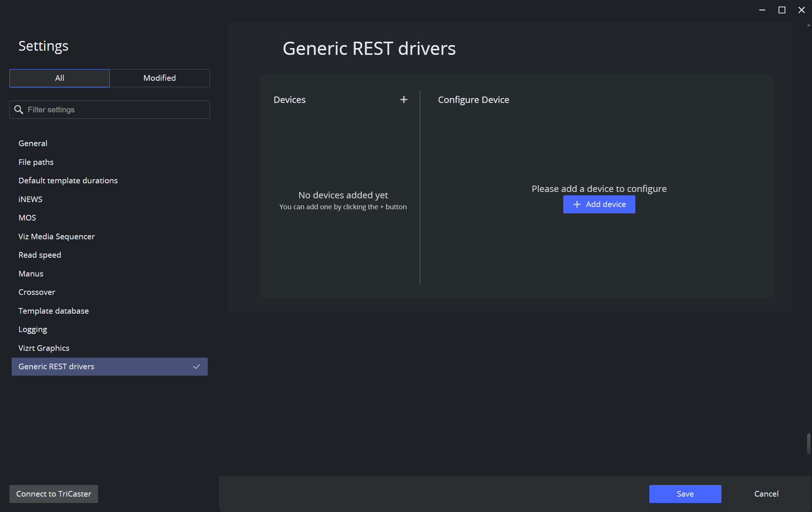This screenshot has height=512, width=812.
Task: Click the Filter settings input field
Action: pyautogui.click(x=116, y=110)
